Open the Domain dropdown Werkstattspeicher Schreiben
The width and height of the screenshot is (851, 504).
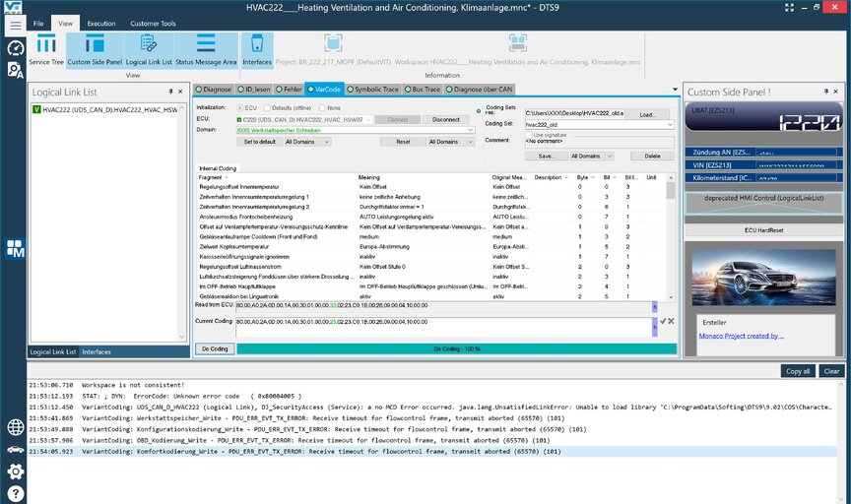(470, 130)
